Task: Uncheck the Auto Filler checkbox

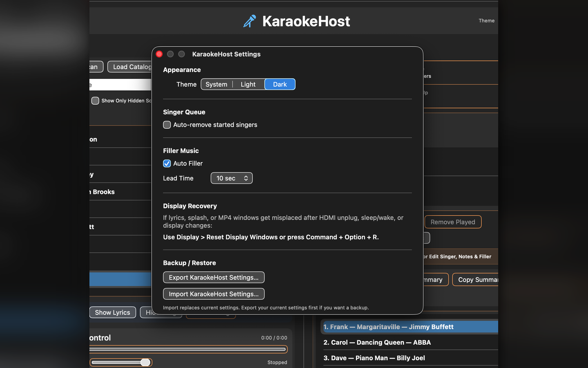Action: click(167, 164)
